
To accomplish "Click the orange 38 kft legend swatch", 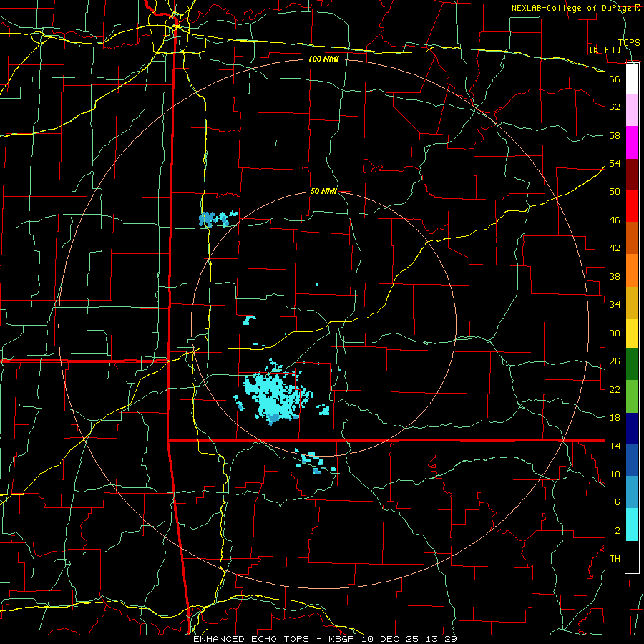I will pyautogui.click(x=632, y=270).
